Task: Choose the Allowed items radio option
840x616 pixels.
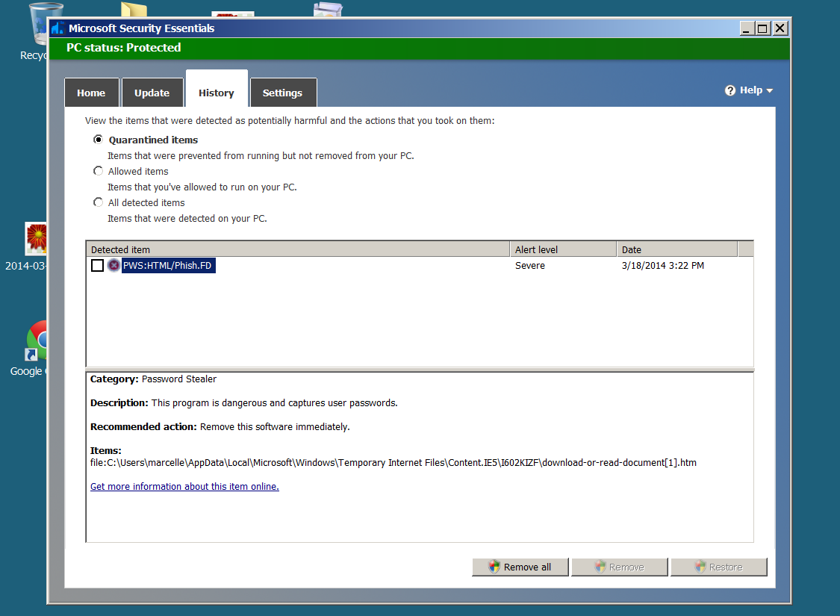Action: (x=98, y=171)
